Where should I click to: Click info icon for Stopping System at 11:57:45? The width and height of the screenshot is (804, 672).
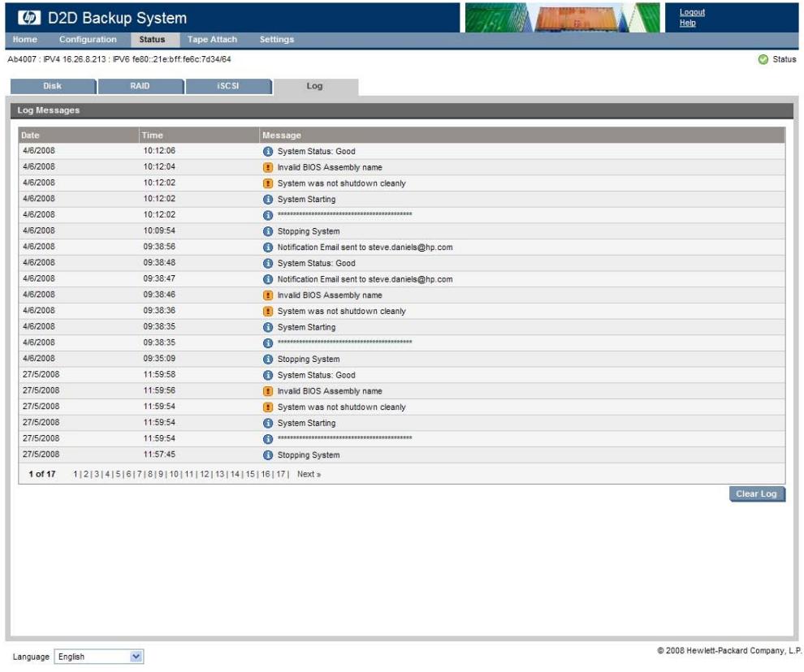[x=268, y=454]
